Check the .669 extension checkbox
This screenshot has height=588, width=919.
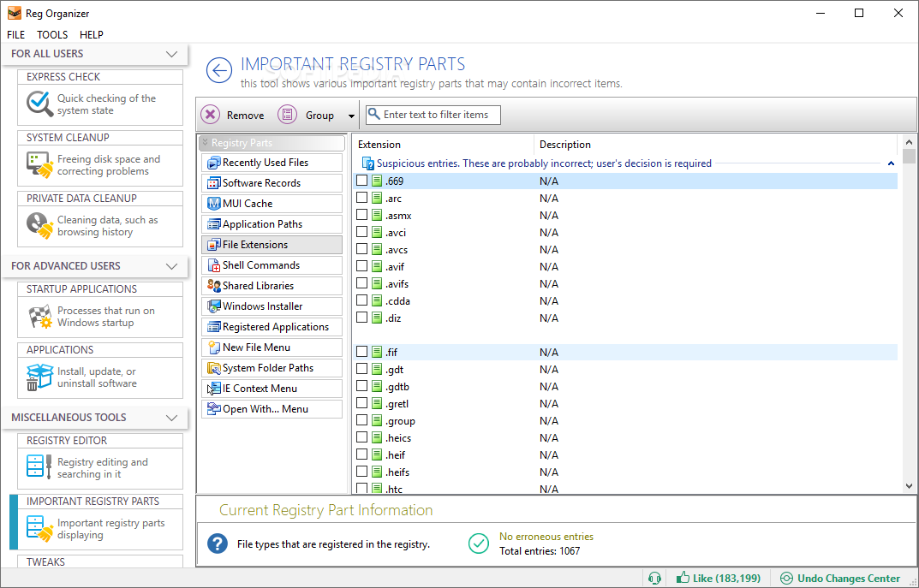362,181
